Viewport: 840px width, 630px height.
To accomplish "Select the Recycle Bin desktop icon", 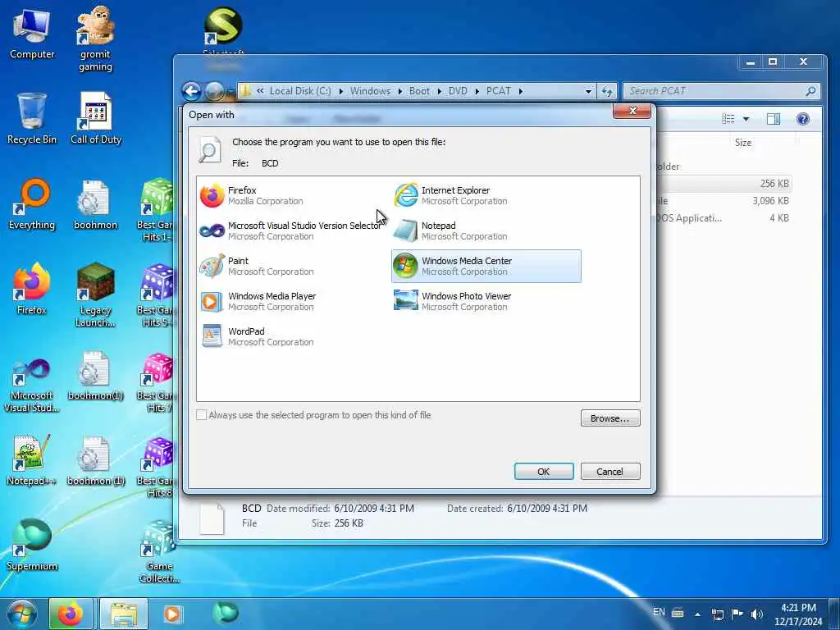I will pos(32,119).
